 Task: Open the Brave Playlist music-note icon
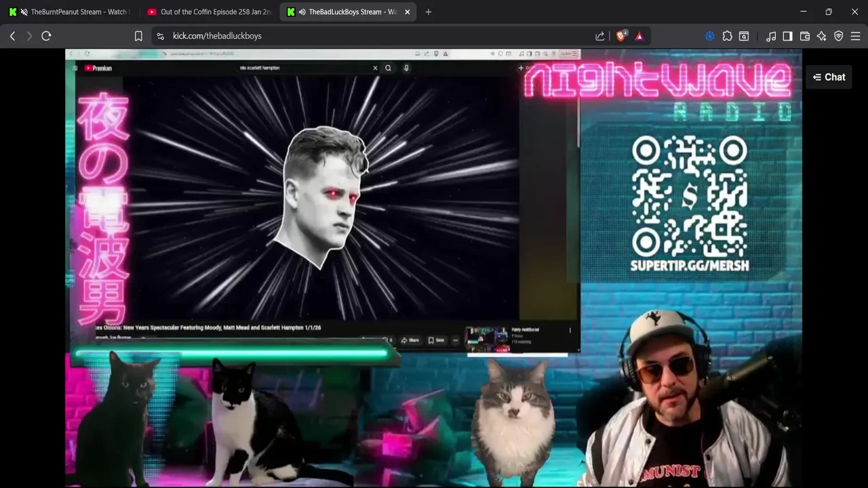pos(771,36)
